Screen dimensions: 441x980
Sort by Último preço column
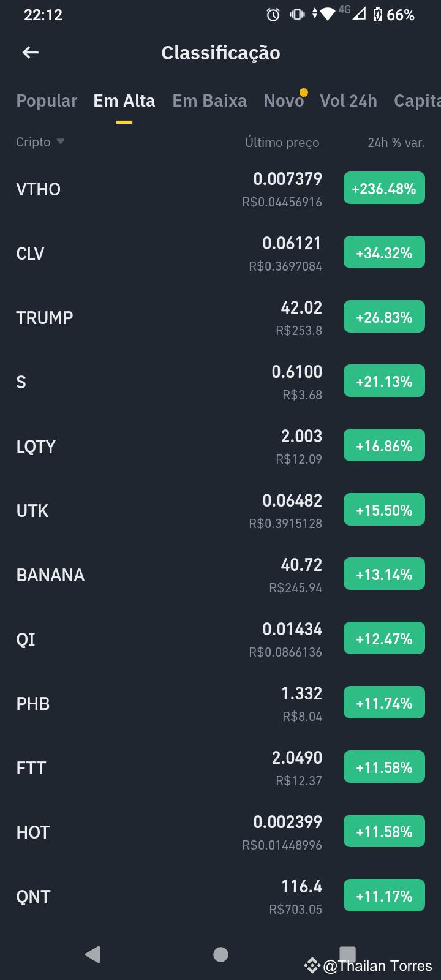click(x=282, y=143)
